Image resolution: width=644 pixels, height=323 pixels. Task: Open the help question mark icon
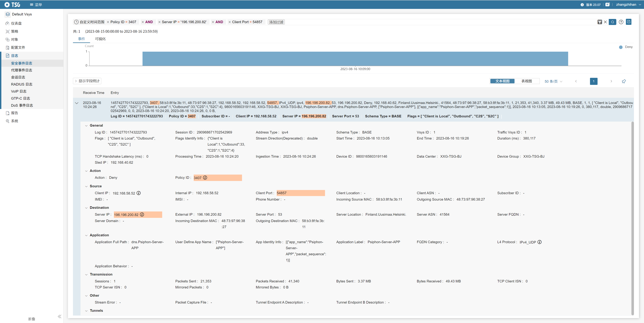(x=621, y=22)
